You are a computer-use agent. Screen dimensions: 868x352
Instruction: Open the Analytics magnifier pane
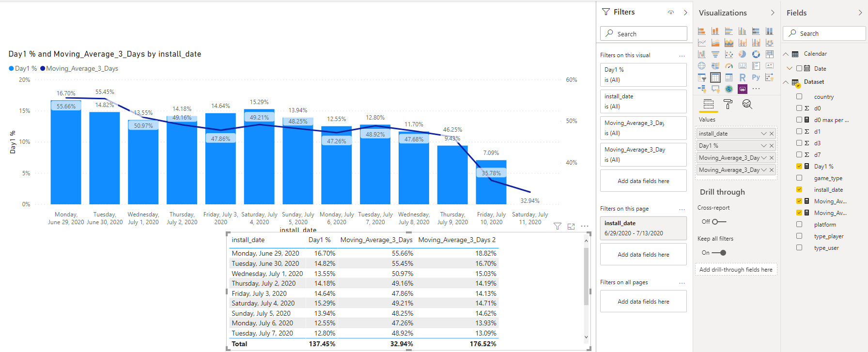[747, 104]
